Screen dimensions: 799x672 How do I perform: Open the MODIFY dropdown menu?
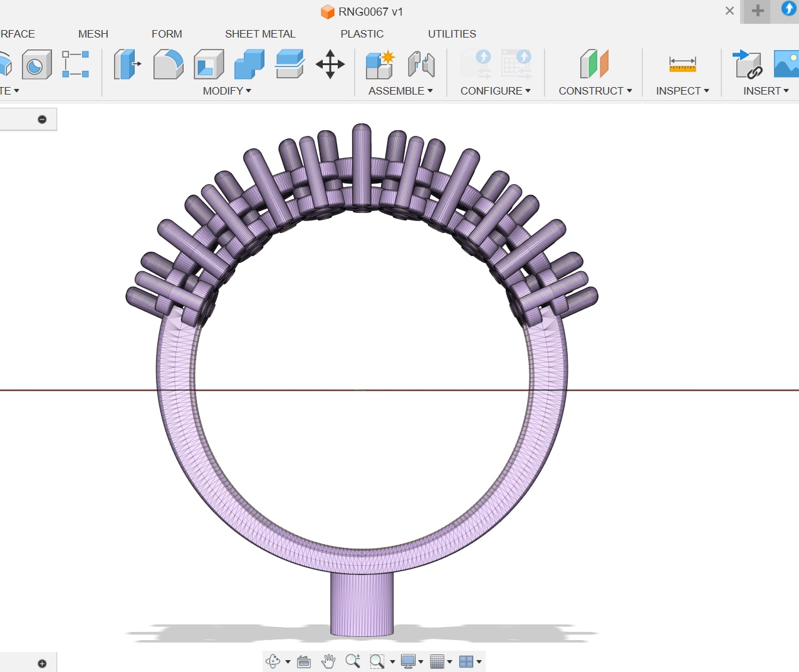[227, 91]
